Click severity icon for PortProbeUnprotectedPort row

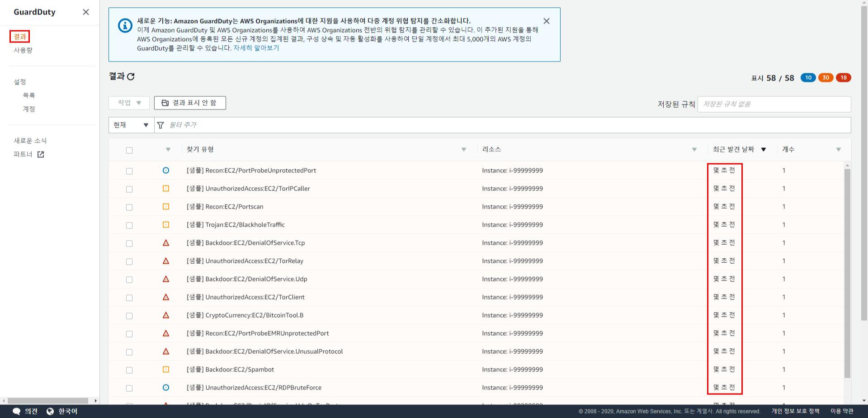166,171
